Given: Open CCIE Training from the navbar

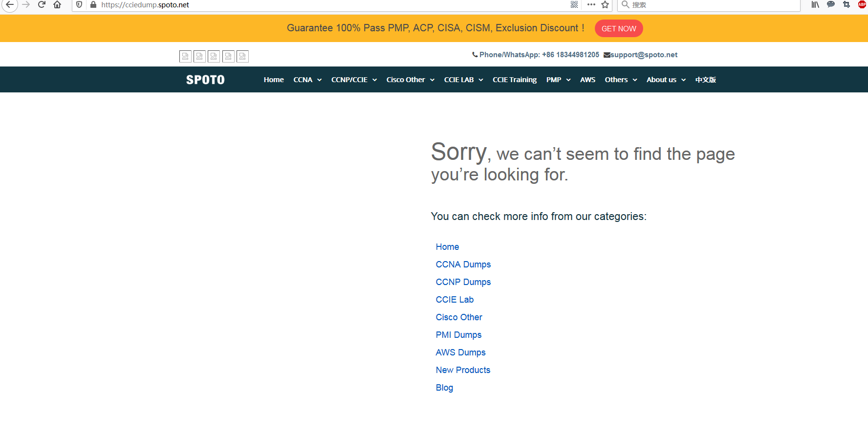Looking at the screenshot, I should tap(514, 80).
